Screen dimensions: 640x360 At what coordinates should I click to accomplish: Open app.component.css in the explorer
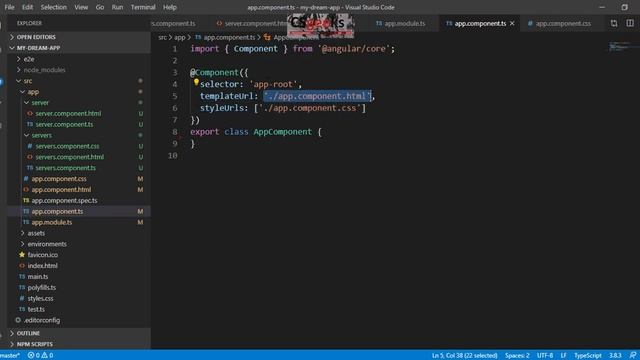tap(79, 179)
